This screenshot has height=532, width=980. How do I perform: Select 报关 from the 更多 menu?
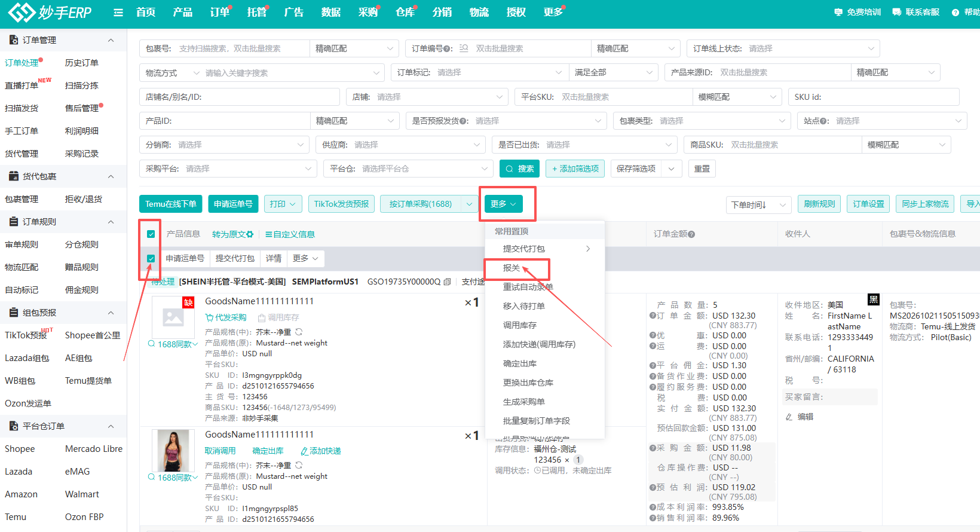(x=512, y=268)
